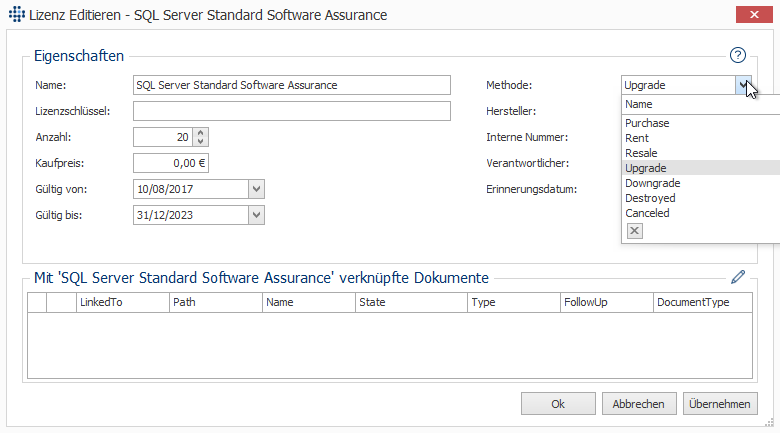
Task: Select Rent in the Methode list
Action: pos(700,138)
